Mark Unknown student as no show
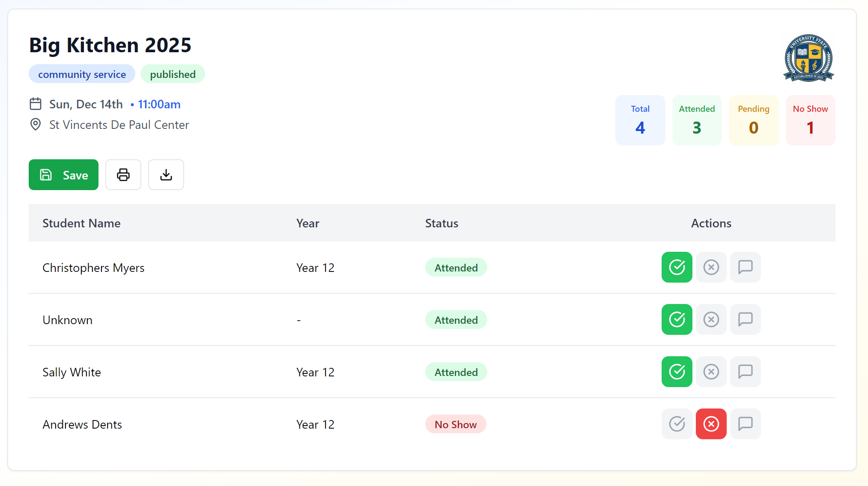This screenshot has height=486, width=868. click(x=711, y=319)
